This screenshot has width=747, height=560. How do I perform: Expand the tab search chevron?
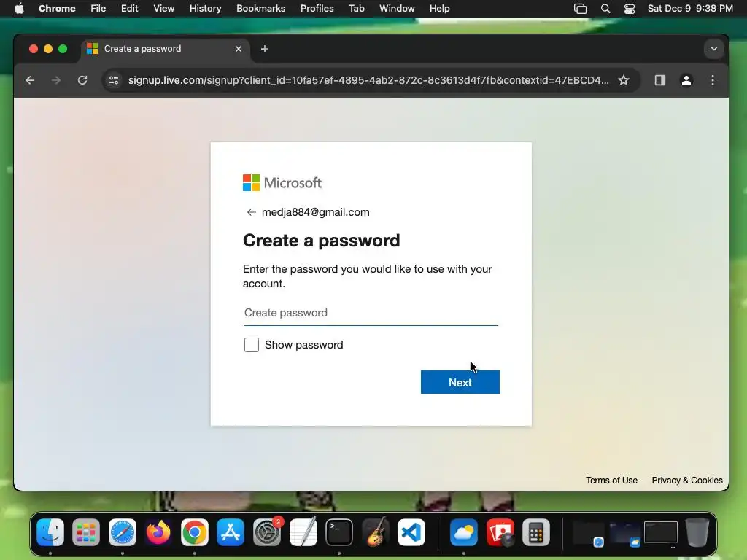(x=713, y=49)
